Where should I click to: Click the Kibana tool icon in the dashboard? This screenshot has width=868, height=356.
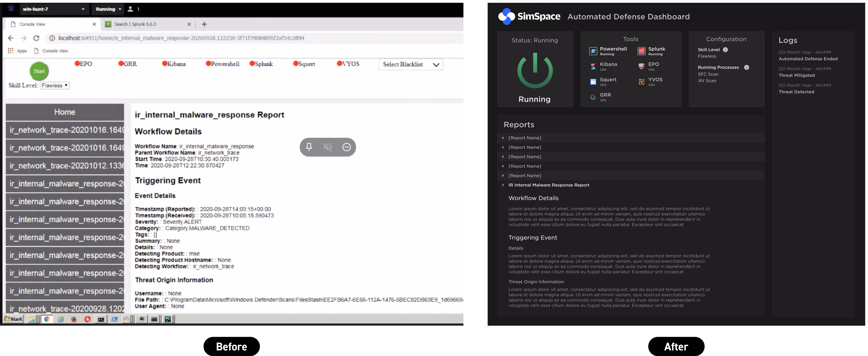tap(593, 66)
